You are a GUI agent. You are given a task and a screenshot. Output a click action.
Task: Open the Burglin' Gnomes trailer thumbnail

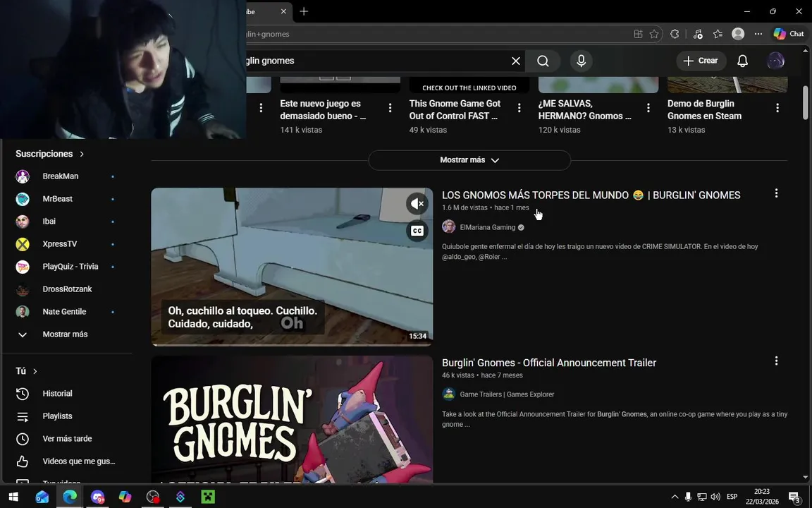(x=292, y=419)
